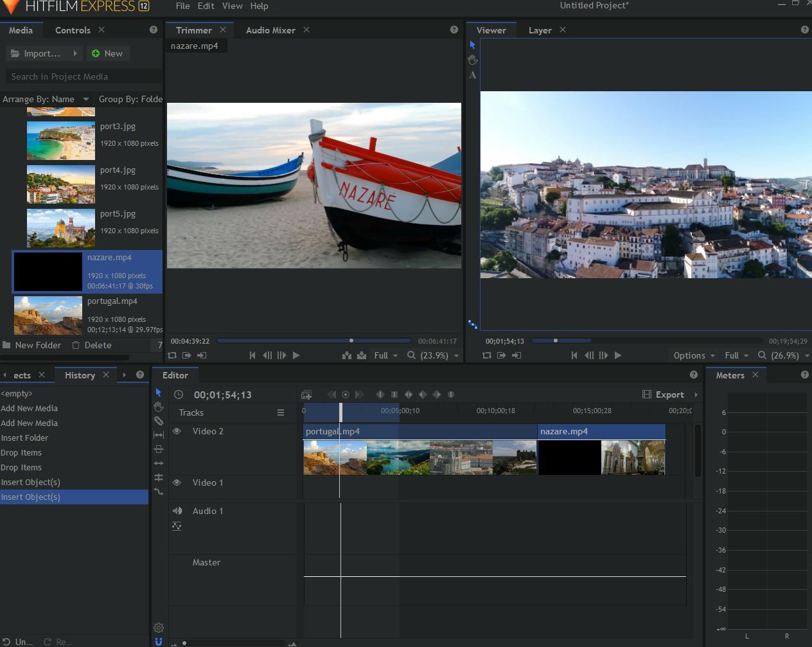This screenshot has height=647, width=812.
Task: Mute the Audio 1 track
Action: (177, 511)
